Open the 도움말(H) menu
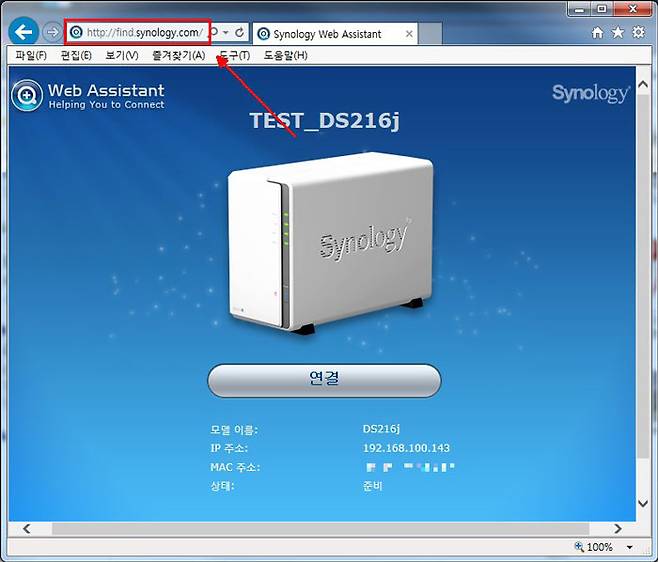 [285, 55]
